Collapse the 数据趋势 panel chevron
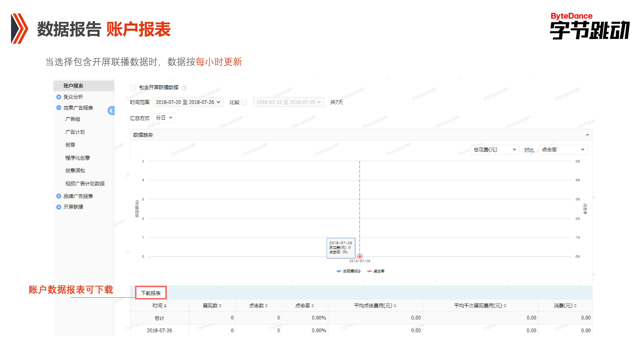 (x=587, y=135)
